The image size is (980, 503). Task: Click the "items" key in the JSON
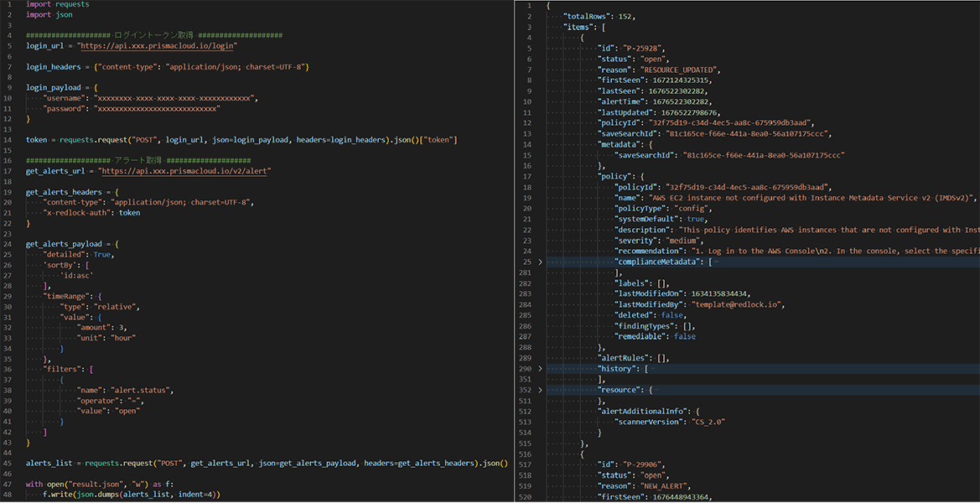click(x=580, y=28)
